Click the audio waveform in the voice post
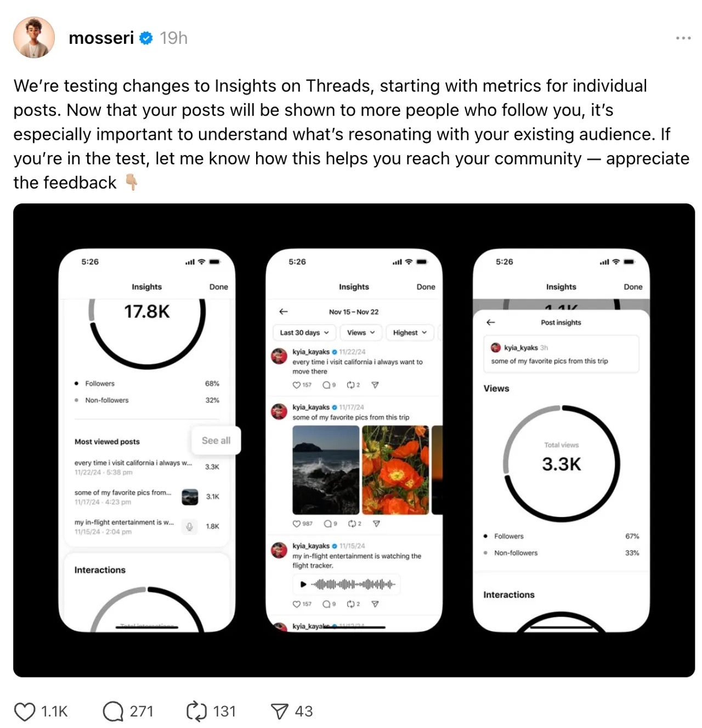The height and width of the screenshot is (728, 702). [353, 584]
